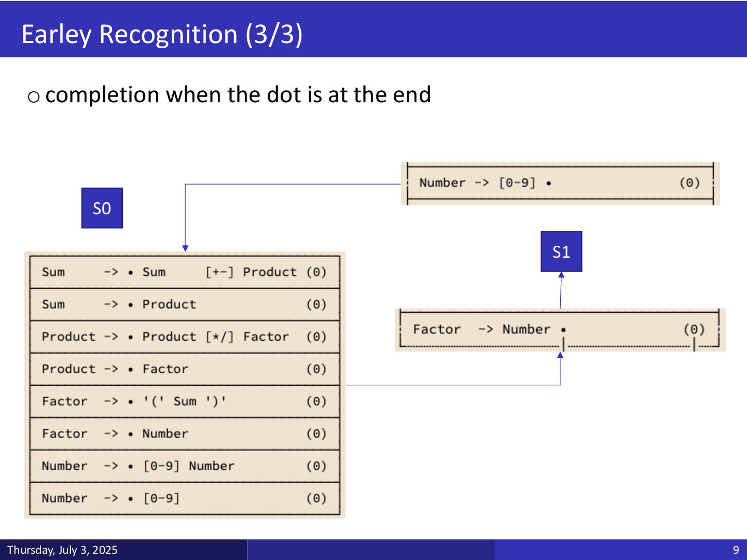Click the S0 blue label box
Screen dimensions: 747x560
(x=102, y=208)
